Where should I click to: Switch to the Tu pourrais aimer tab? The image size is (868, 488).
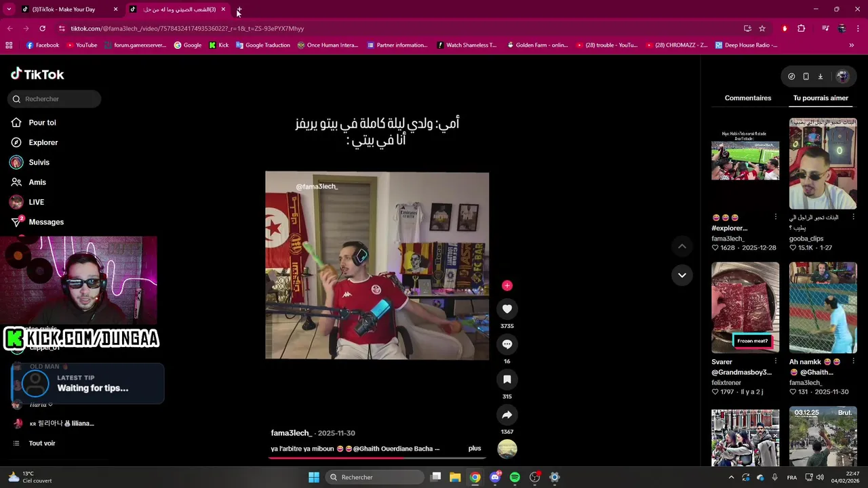(821, 98)
